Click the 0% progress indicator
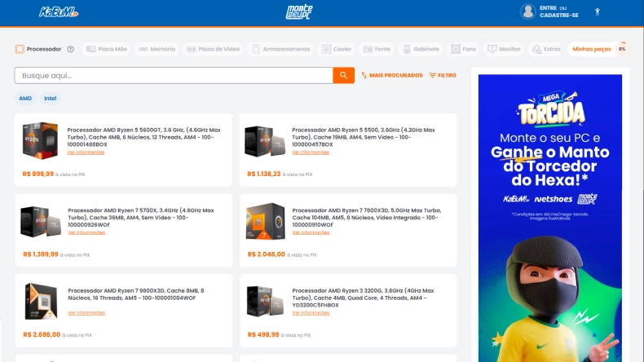Screen dimensions: 644x362 pos(622,49)
